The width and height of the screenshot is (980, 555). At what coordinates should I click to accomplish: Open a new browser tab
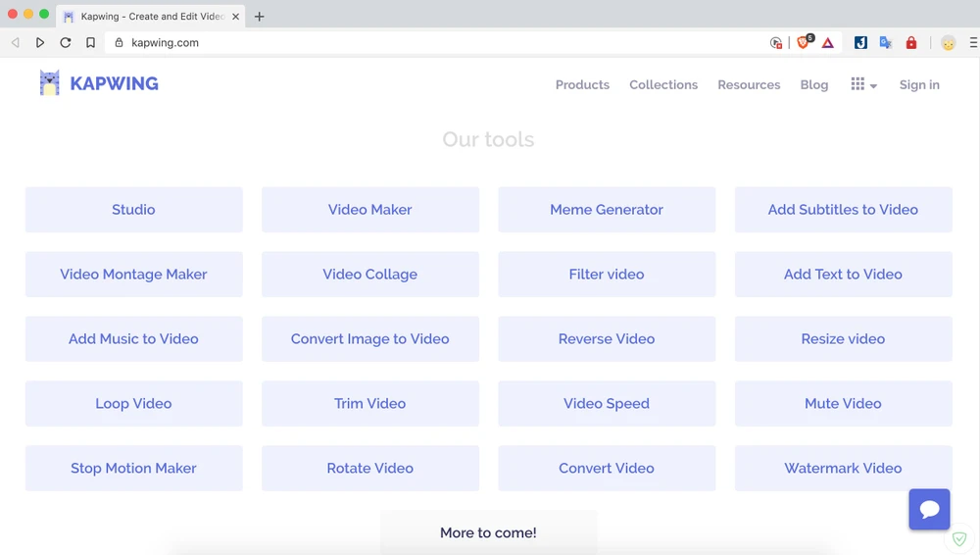tap(259, 17)
